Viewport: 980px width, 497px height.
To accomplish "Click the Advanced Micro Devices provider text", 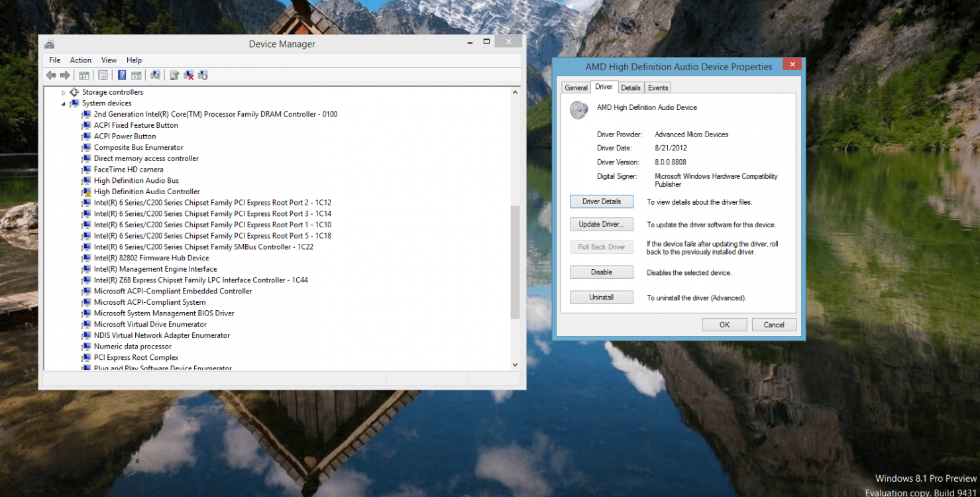I will 692,135.
